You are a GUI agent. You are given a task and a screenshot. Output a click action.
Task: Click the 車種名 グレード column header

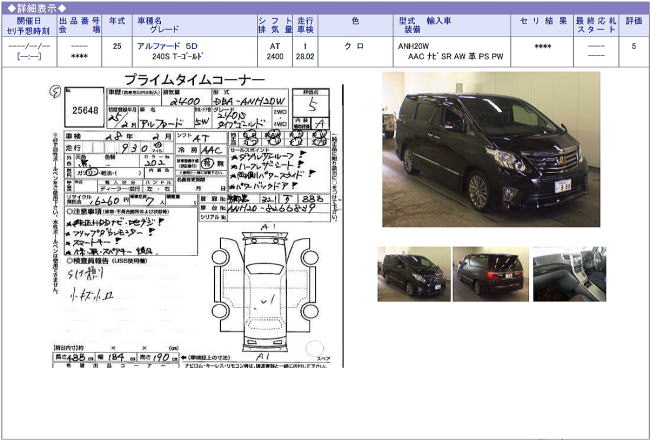(x=194, y=25)
